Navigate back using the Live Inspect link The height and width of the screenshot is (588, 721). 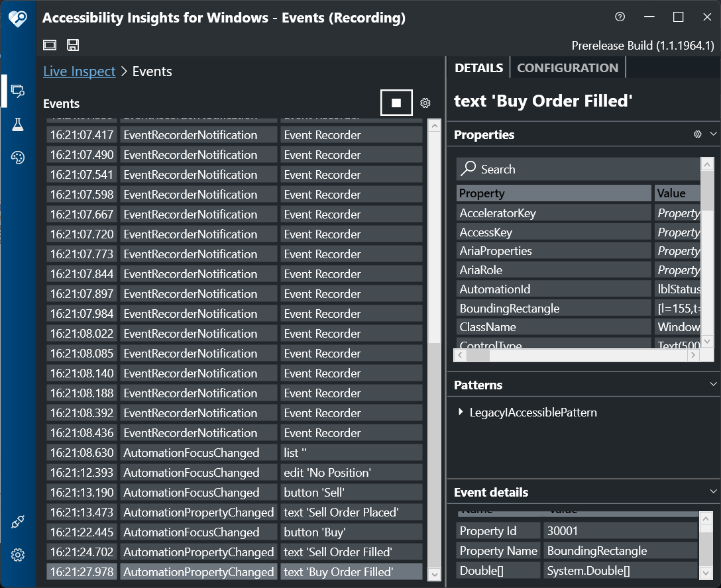[79, 71]
